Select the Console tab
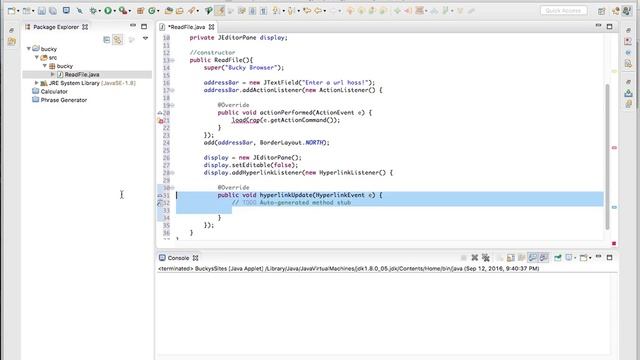This screenshot has width=640, height=360. tap(178, 258)
